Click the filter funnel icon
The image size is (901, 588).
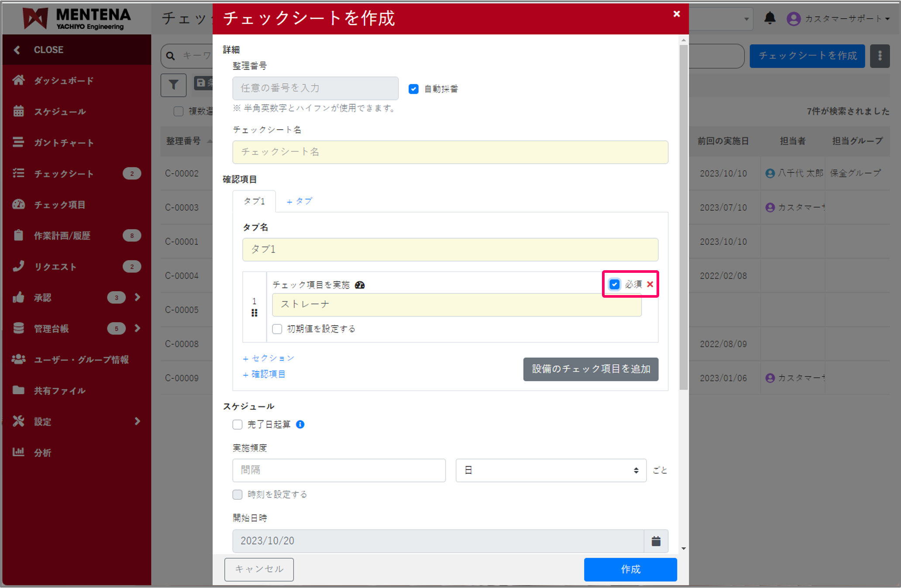pyautogui.click(x=173, y=85)
